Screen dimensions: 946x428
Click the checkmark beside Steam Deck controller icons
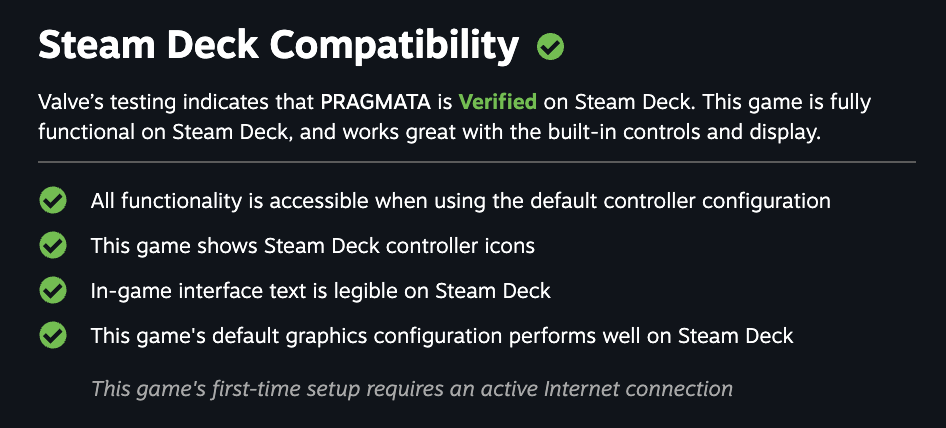coord(52,245)
